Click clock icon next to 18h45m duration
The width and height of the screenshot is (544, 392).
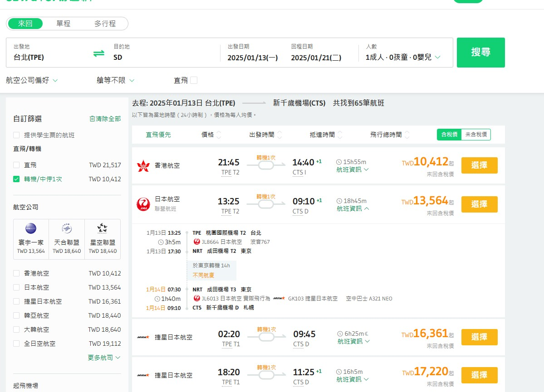pos(339,201)
